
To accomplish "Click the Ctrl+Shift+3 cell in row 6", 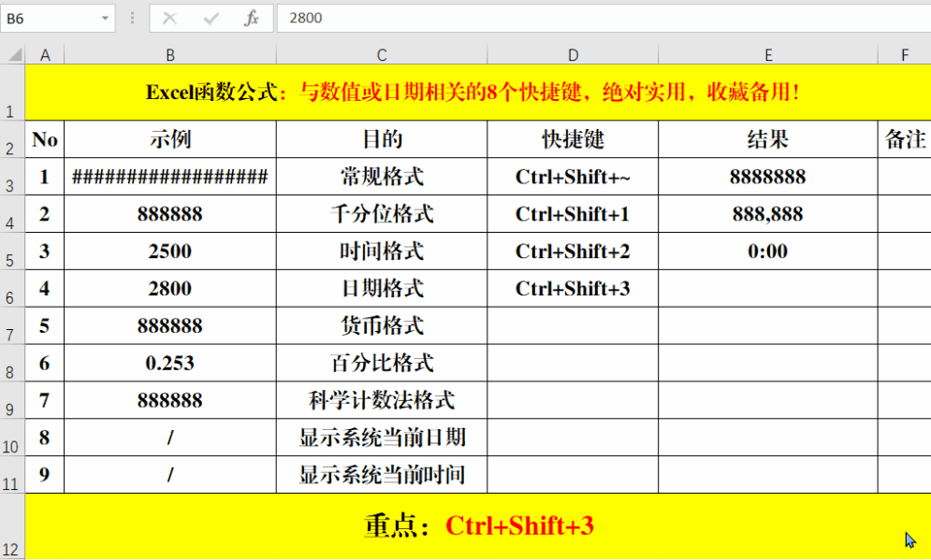I will [x=573, y=288].
